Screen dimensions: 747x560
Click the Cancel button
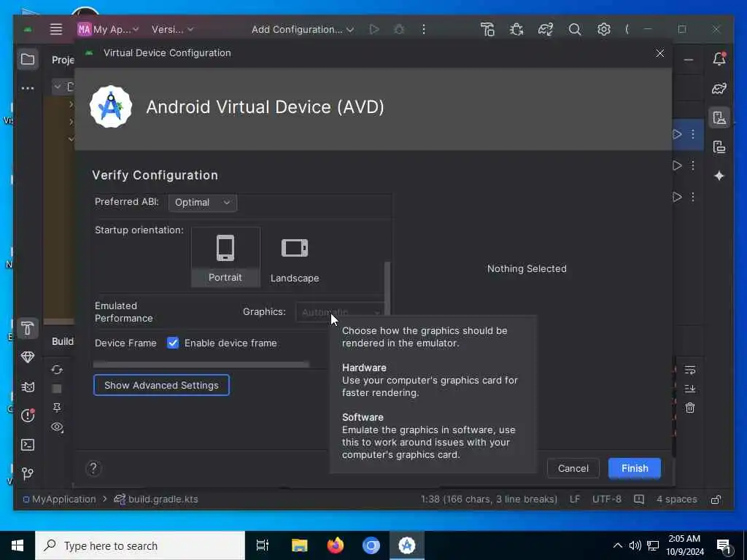(573, 469)
